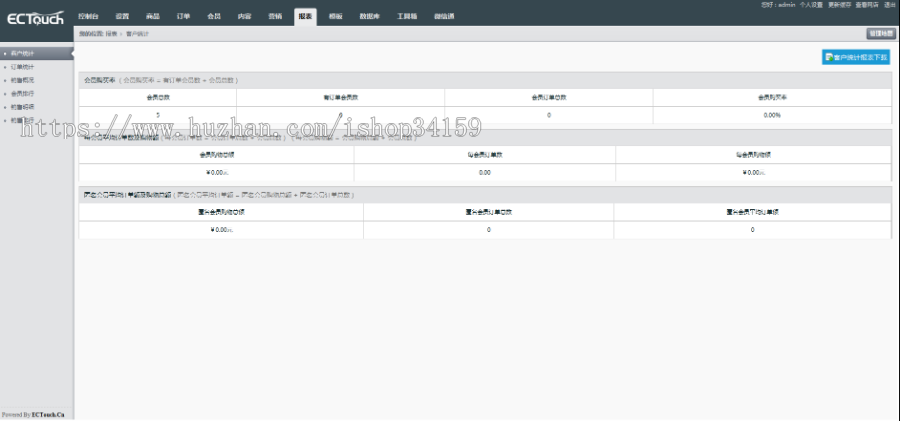
Task: Click 查看网店 link in header
Action: pyautogui.click(x=867, y=5)
